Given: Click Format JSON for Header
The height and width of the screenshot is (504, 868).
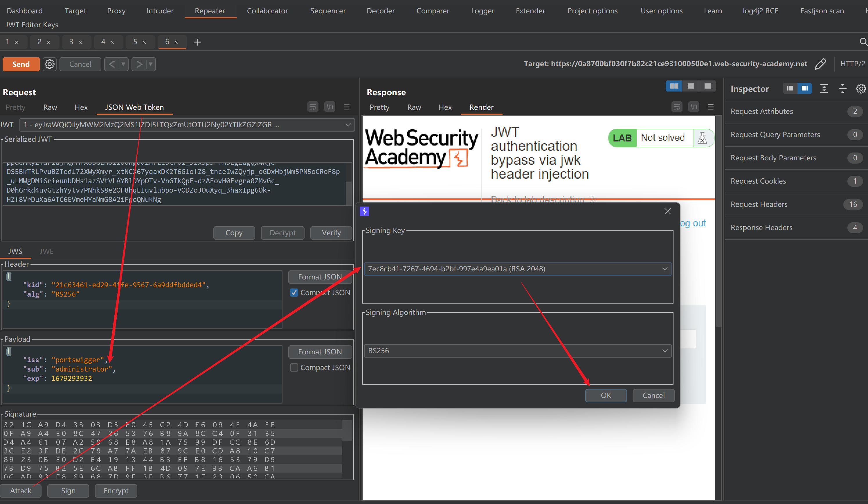Looking at the screenshot, I should (x=320, y=277).
